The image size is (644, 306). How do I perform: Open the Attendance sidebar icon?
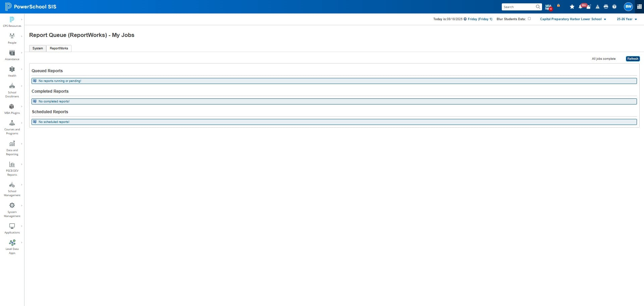click(x=12, y=53)
